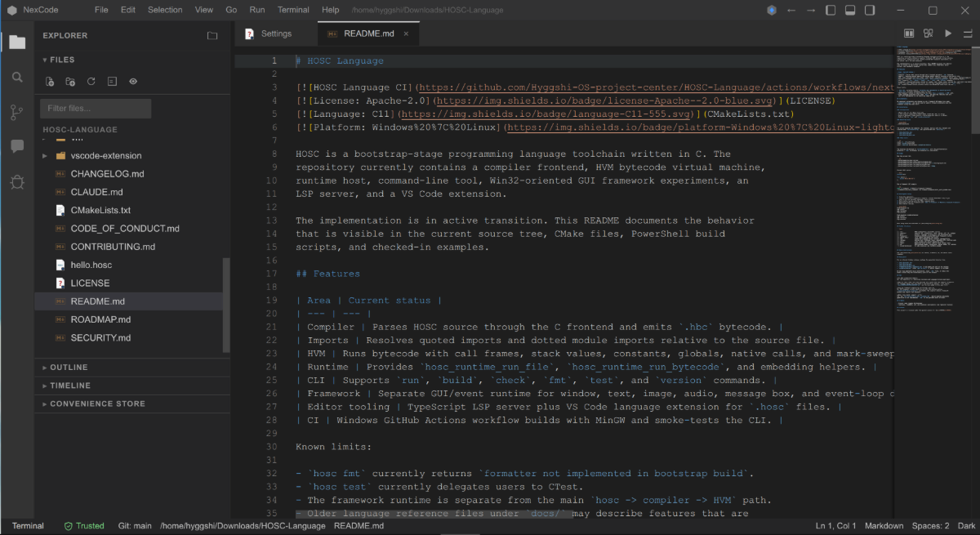This screenshot has height=535, width=980.
Task: Open the Source Control branch icon
Action: click(17, 112)
